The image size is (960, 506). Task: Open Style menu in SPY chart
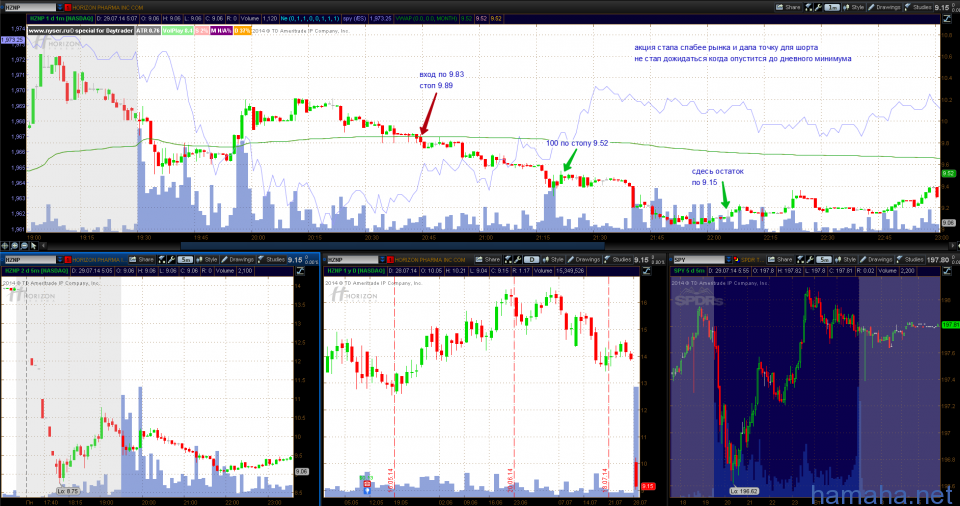[846, 260]
